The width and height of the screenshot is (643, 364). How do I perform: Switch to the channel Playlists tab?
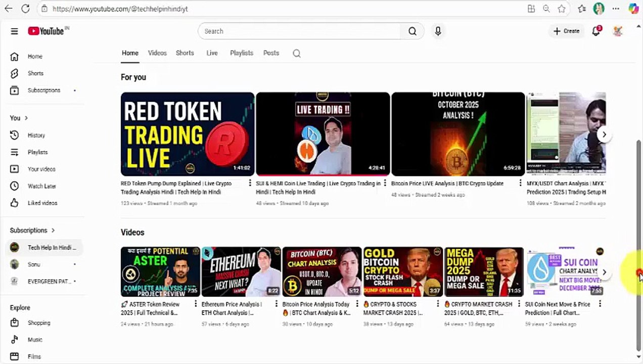[x=242, y=53]
